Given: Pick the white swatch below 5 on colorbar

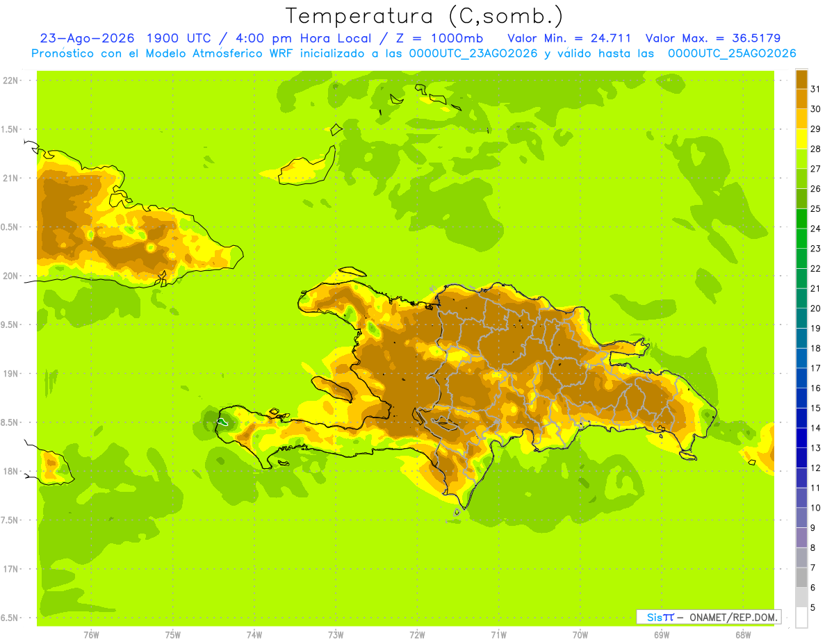Looking at the screenshot, I should [801, 618].
